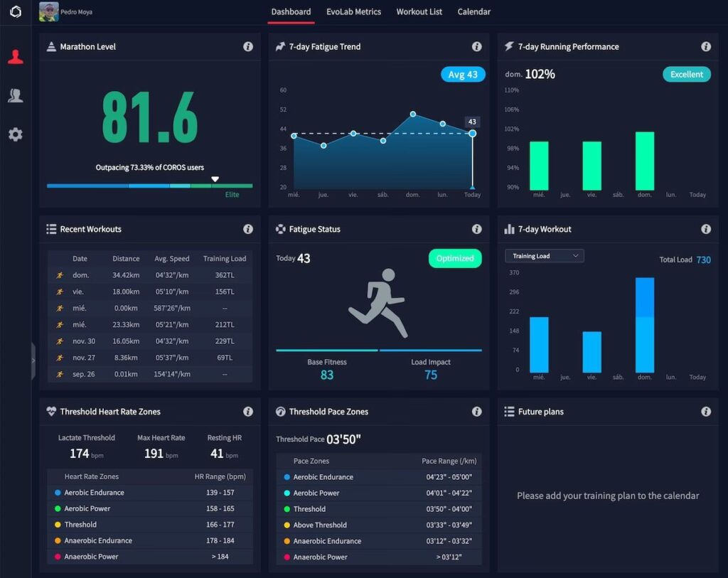The image size is (728, 578).
Task: Click info icon on Fatigue Status panel
Action: [x=477, y=230]
